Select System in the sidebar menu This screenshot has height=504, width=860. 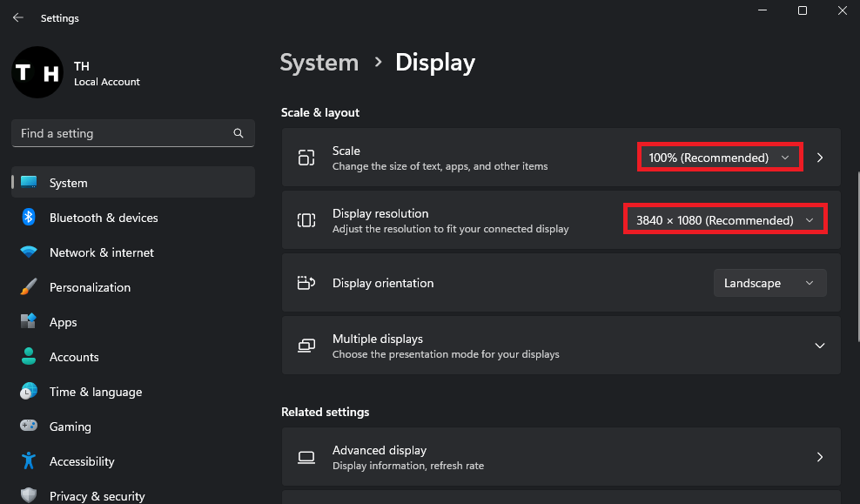tap(132, 183)
